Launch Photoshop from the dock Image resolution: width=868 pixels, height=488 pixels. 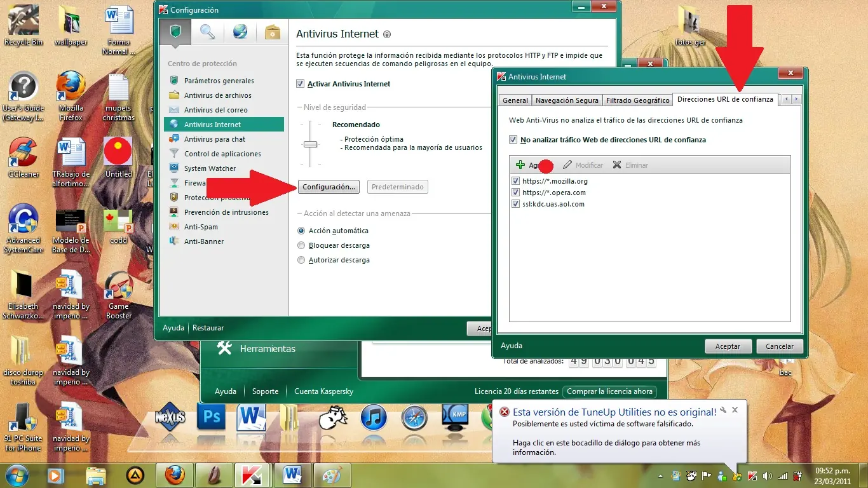click(x=212, y=417)
